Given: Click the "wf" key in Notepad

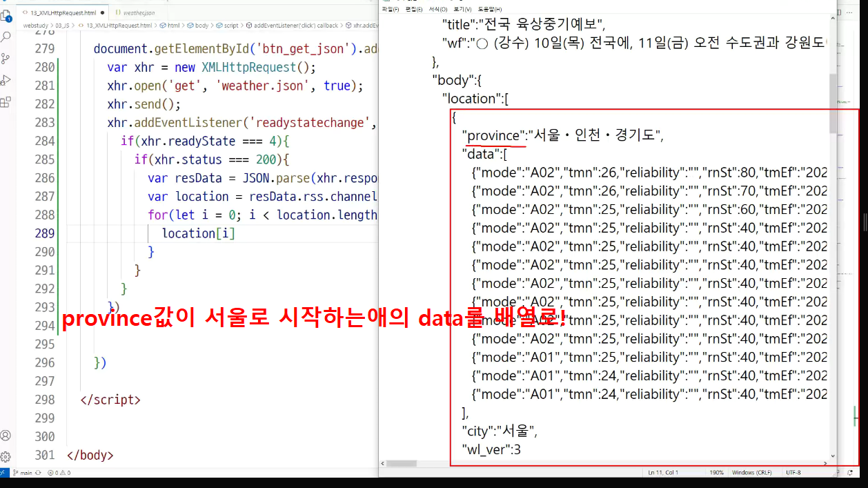Looking at the screenshot, I should tap(455, 43).
